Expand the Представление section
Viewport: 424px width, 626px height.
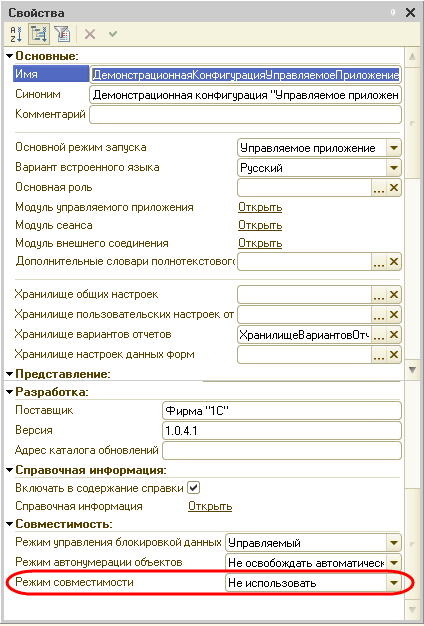[x=10, y=374]
